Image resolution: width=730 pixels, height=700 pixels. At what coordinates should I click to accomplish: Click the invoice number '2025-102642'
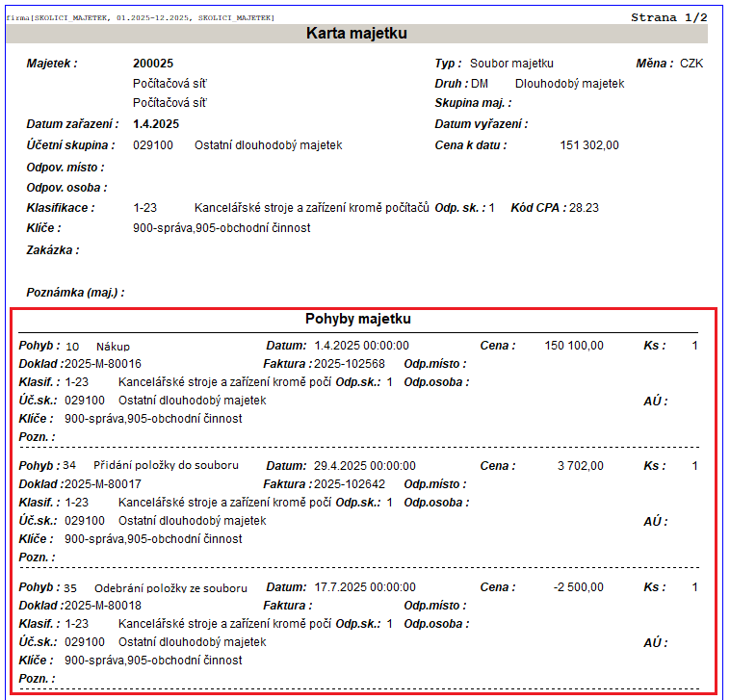coord(350,484)
